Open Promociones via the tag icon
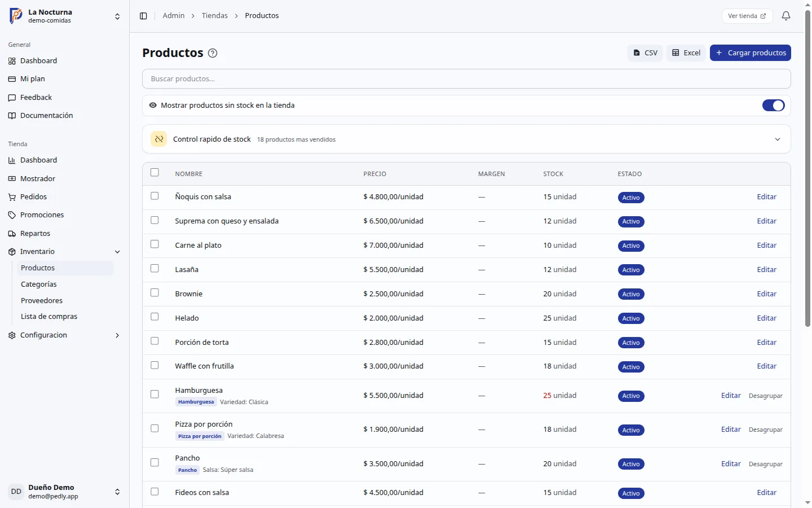Image resolution: width=812 pixels, height=508 pixels. (x=12, y=215)
